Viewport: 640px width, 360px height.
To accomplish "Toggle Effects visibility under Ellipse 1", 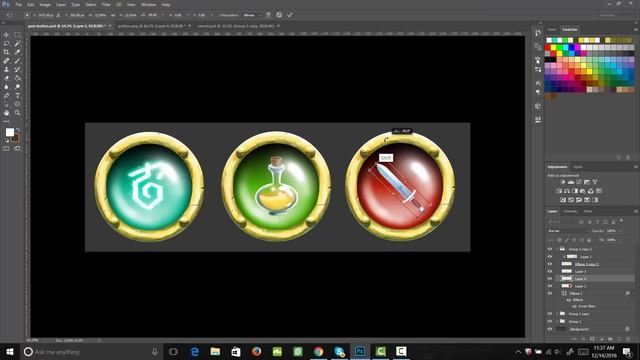I will click(x=569, y=300).
